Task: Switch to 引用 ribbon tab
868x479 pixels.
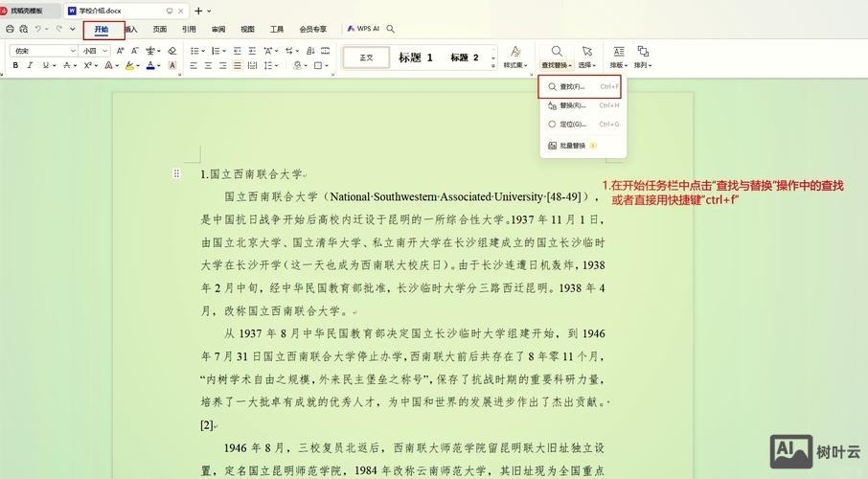Action: (189, 30)
